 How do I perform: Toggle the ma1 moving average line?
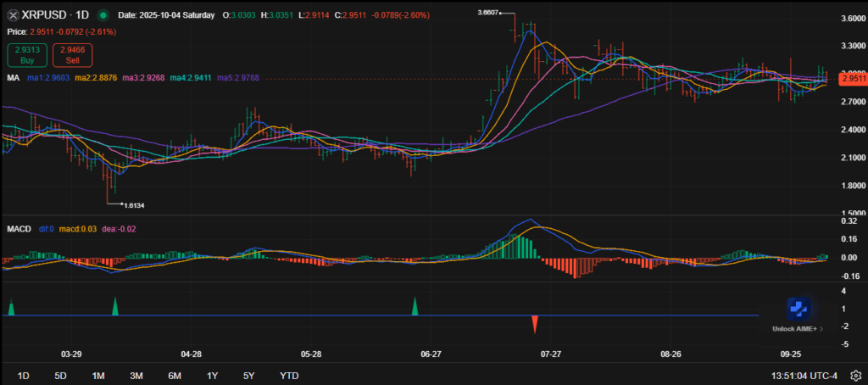(x=47, y=78)
